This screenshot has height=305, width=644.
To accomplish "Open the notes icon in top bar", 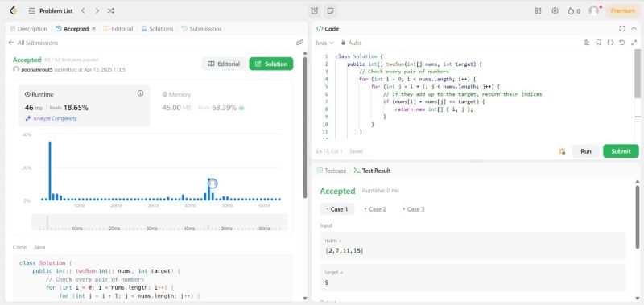I will [x=330, y=11].
